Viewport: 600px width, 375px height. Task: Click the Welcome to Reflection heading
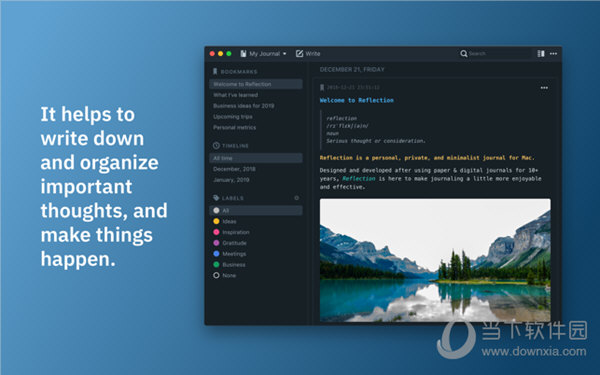click(x=357, y=100)
